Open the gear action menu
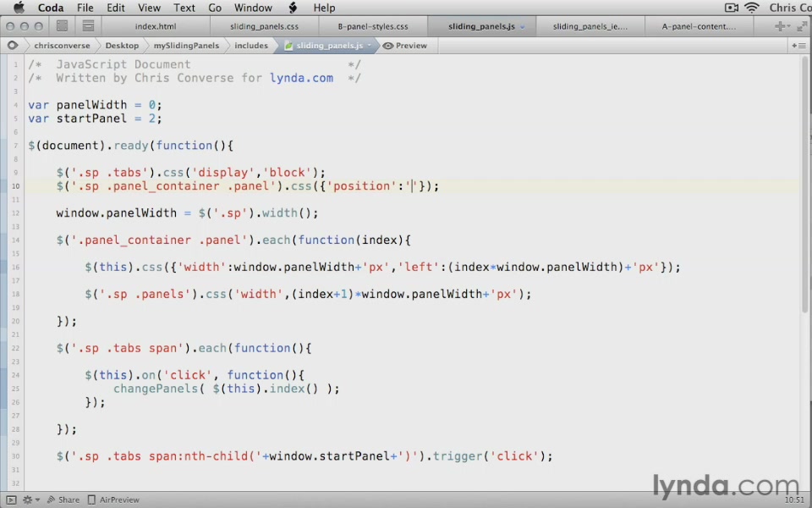This screenshot has height=508, width=812. (30, 500)
